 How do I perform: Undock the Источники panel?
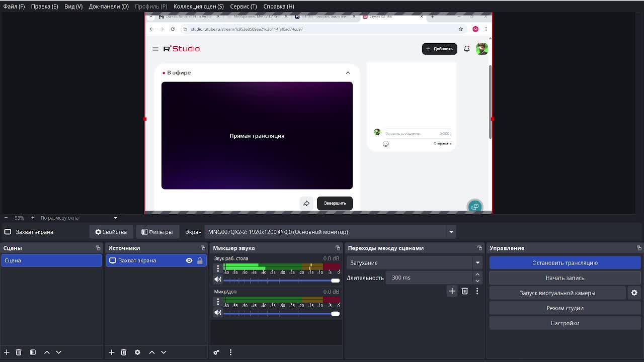coord(203,248)
